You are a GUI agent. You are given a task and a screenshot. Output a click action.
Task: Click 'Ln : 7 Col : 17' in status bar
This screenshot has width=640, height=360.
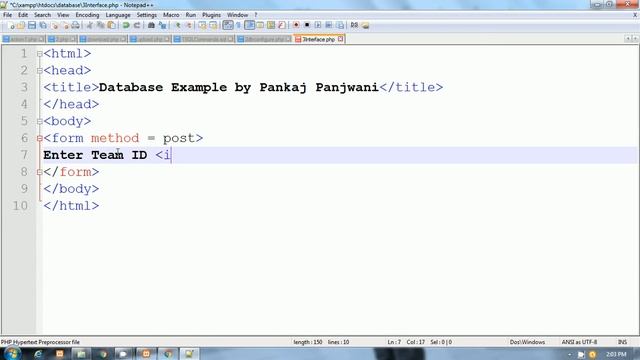pos(406,342)
